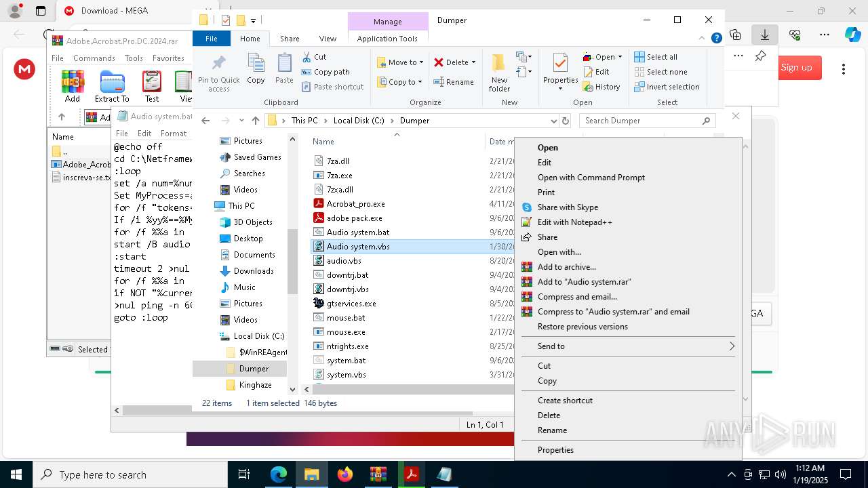Click Copy path in ribbon
The width and height of the screenshot is (868, 488).
click(325, 72)
